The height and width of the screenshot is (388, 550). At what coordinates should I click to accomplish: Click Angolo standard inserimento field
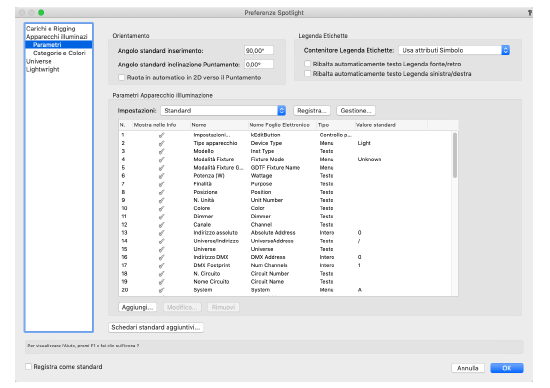pyautogui.click(x=259, y=51)
